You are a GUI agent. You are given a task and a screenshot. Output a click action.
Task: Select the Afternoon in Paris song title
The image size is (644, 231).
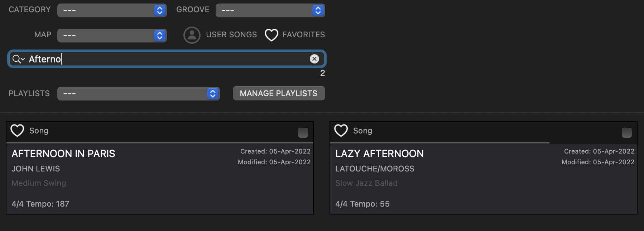pos(63,154)
